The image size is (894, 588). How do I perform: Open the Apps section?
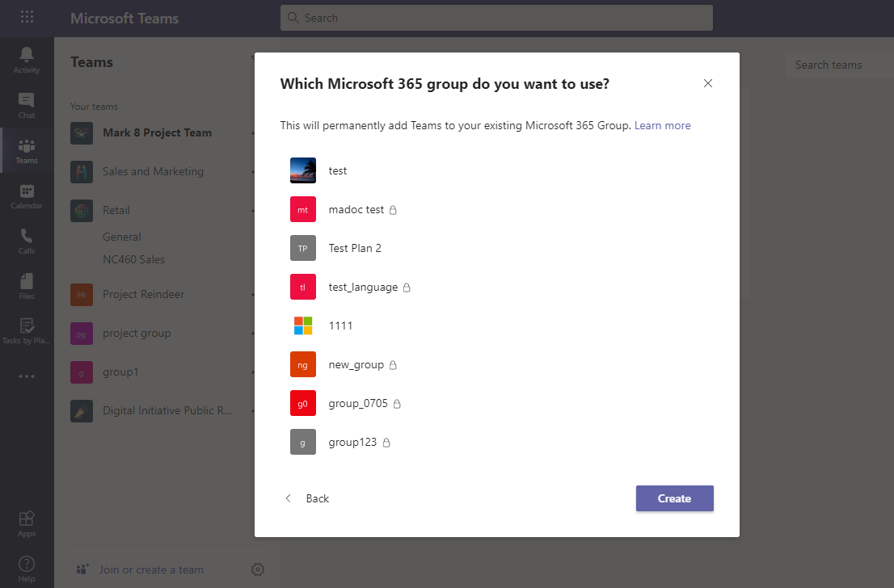coord(26,521)
